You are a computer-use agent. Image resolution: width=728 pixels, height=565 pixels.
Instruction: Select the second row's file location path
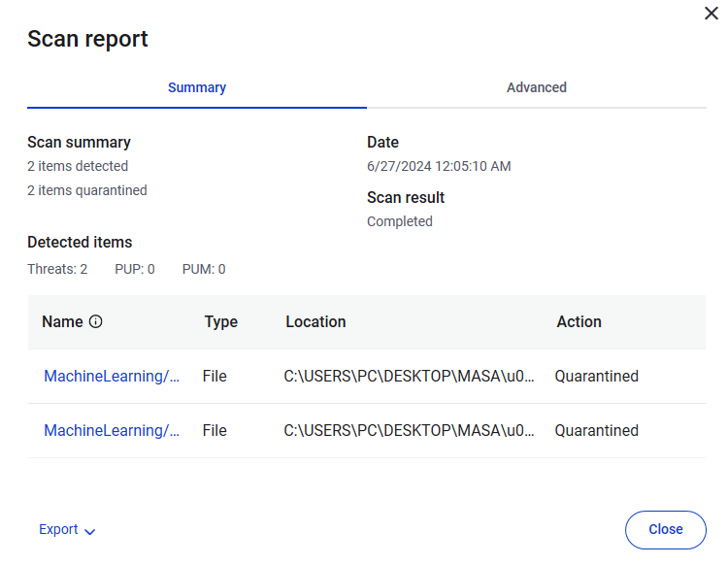pyautogui.click(x=409, y=431)
